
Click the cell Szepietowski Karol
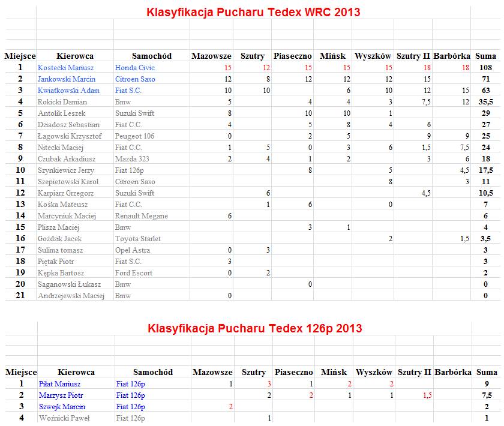[68, 182]
